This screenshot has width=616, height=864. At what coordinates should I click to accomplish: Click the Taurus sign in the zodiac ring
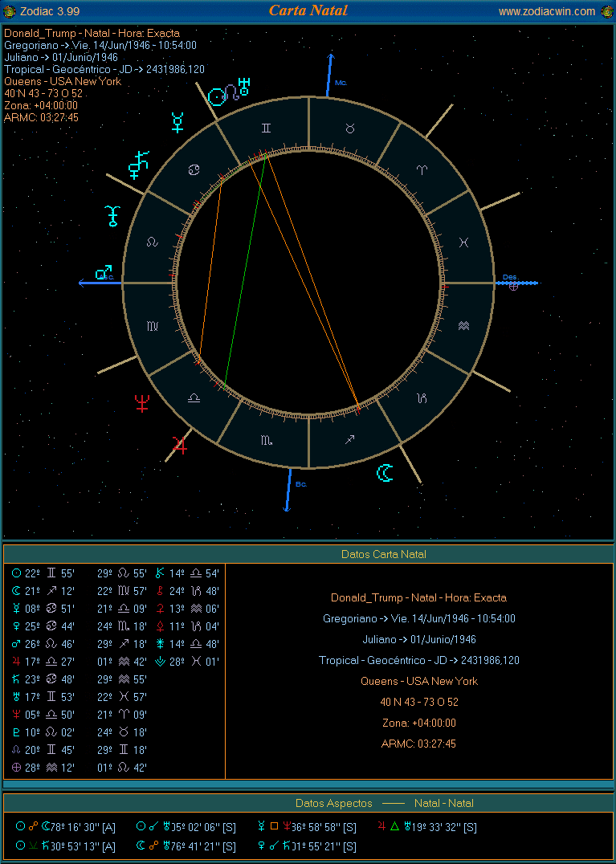(350, 128)
